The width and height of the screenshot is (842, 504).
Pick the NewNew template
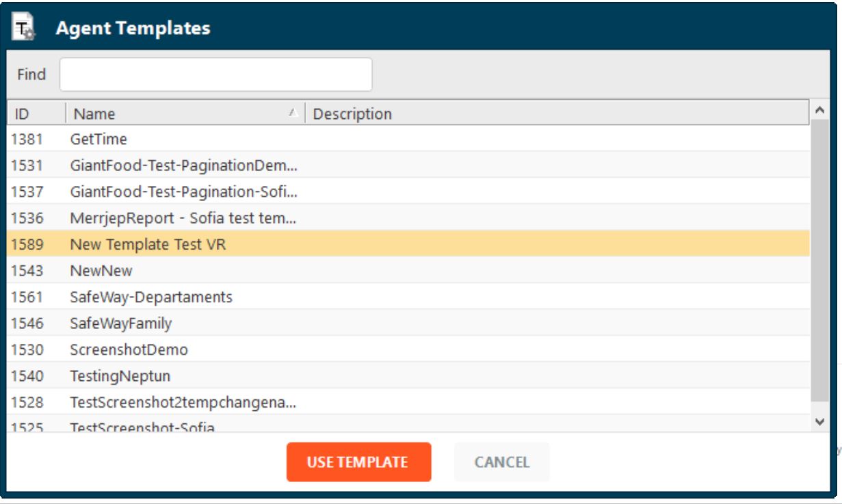point(408,271)
